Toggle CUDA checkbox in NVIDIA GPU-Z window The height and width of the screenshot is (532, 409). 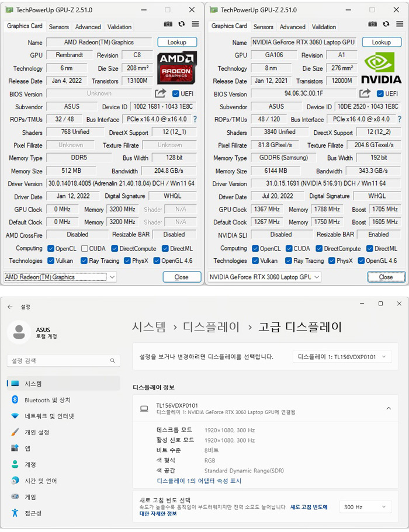pyautogui.click(x=289, y=249)
